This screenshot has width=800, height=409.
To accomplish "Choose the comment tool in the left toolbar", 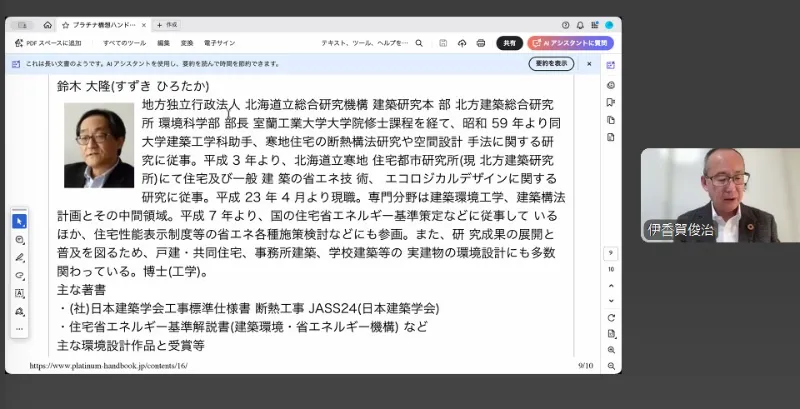I will point(20,240).
